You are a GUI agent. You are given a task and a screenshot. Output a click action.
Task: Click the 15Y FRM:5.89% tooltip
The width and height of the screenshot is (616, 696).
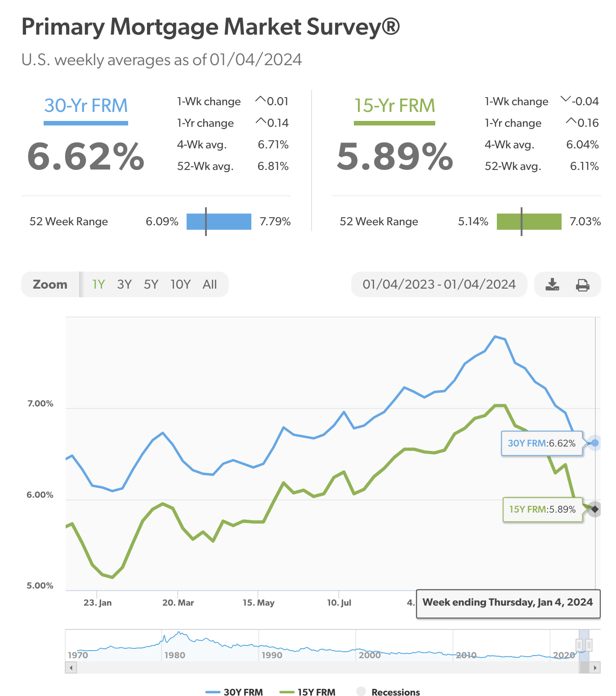(542, 509)
